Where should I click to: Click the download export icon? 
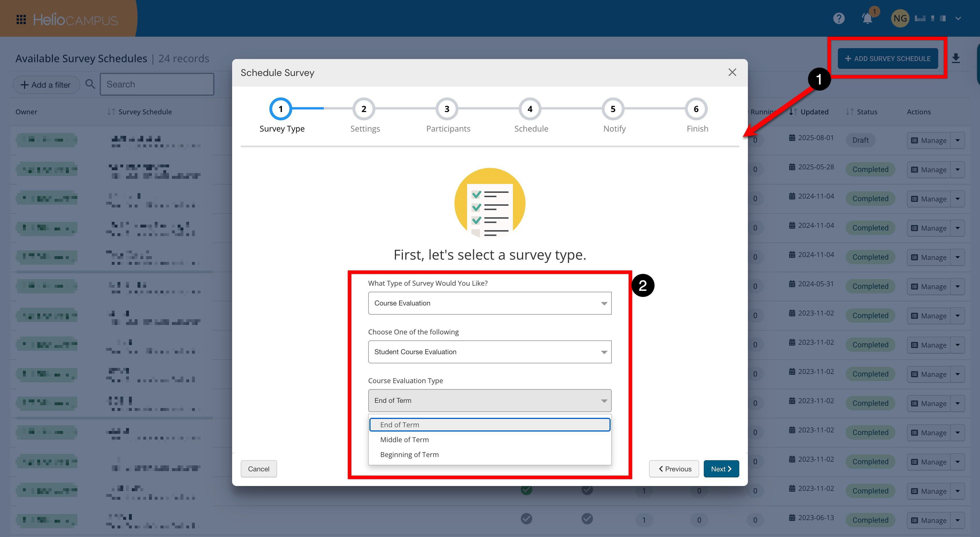click(x=956, y=58)
